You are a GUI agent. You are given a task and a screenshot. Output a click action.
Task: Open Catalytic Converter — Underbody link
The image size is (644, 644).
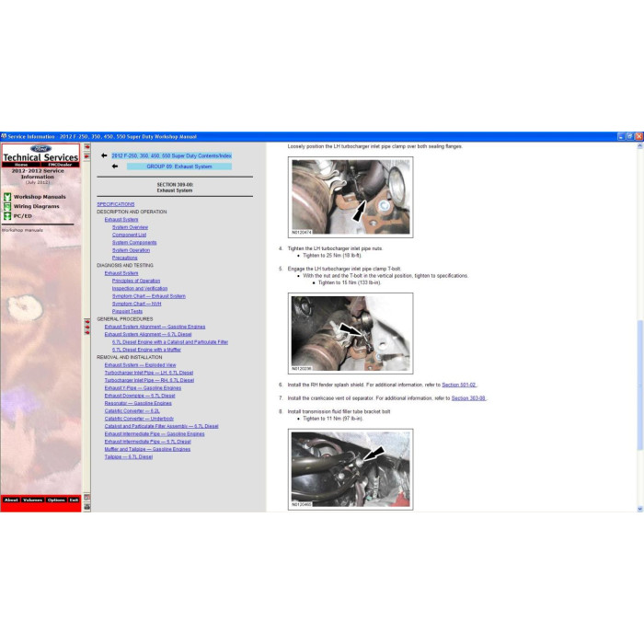[x=139, y=419]
